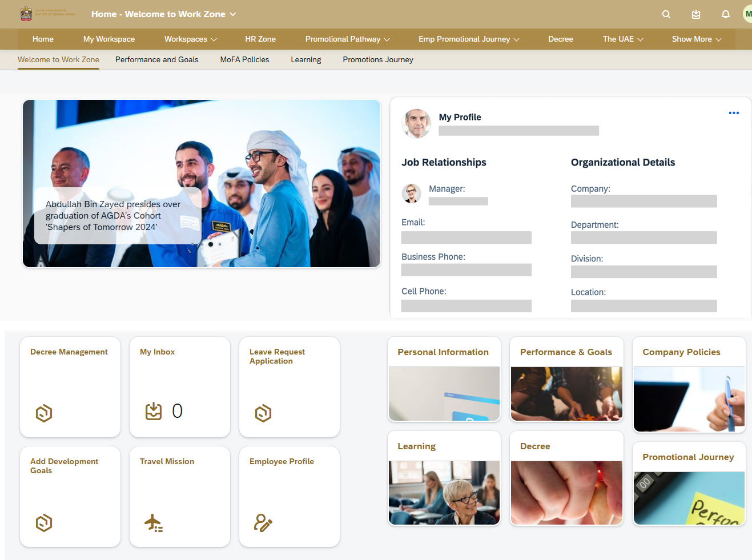
Task: Select the MoFA Policies tab
Action: (244, 59)
